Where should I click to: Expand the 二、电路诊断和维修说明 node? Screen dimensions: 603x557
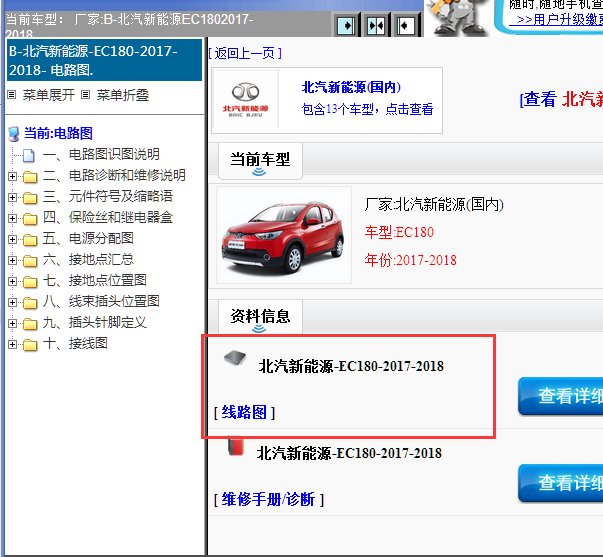click(x=12, y=177)
